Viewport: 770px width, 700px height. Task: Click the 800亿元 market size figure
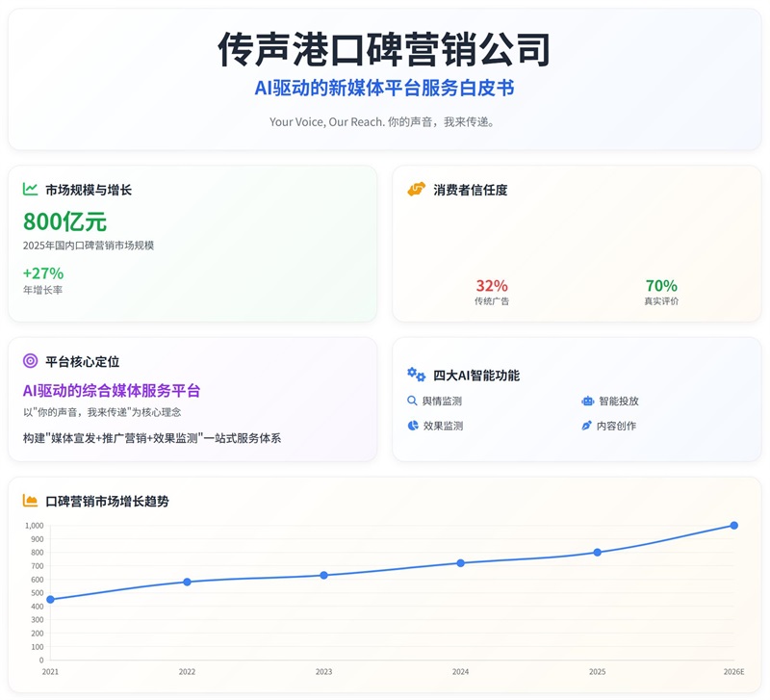[x=64, y=221]
